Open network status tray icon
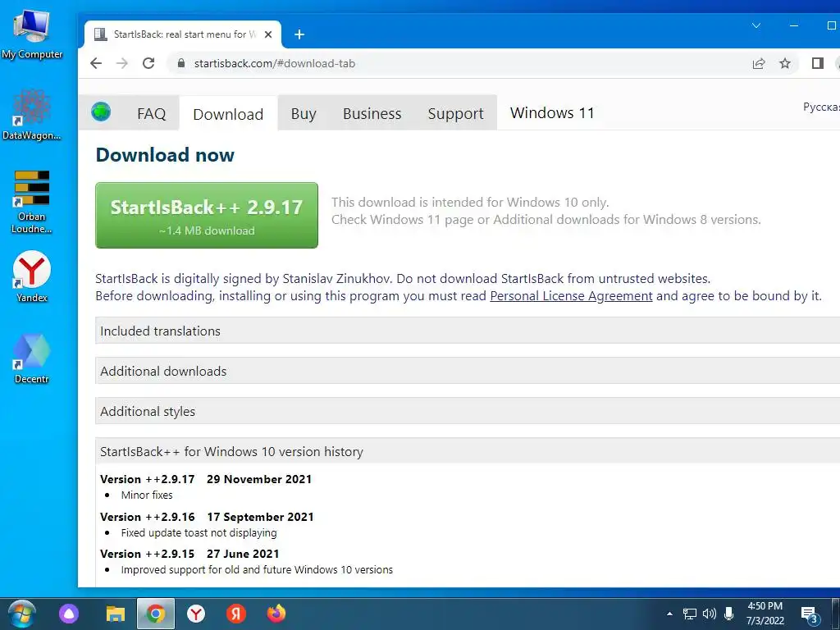840x630 pixels. [690, 614]
